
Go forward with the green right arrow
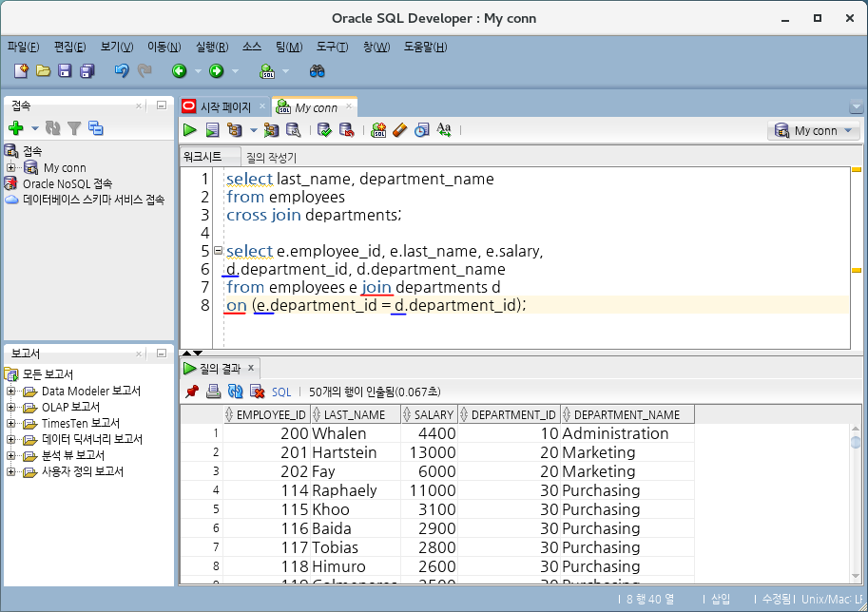click(x=217, y=71)
